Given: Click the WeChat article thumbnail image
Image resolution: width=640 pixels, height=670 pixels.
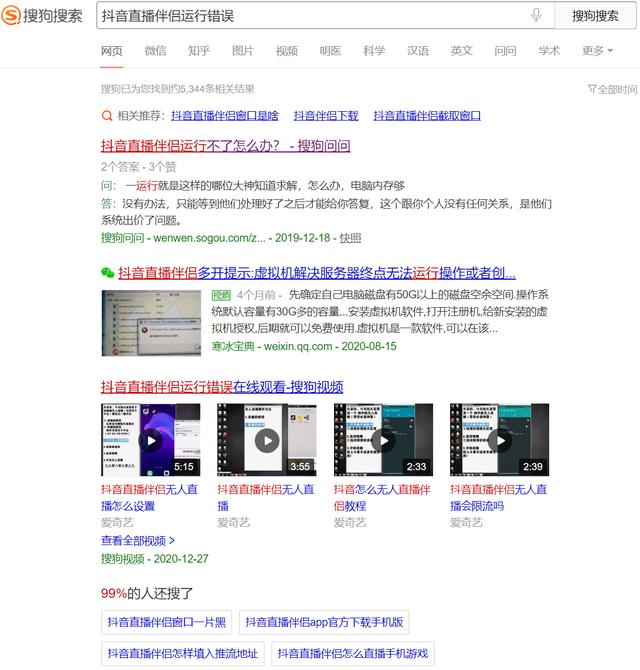Looking at the screenshot, I should (151, 323).
